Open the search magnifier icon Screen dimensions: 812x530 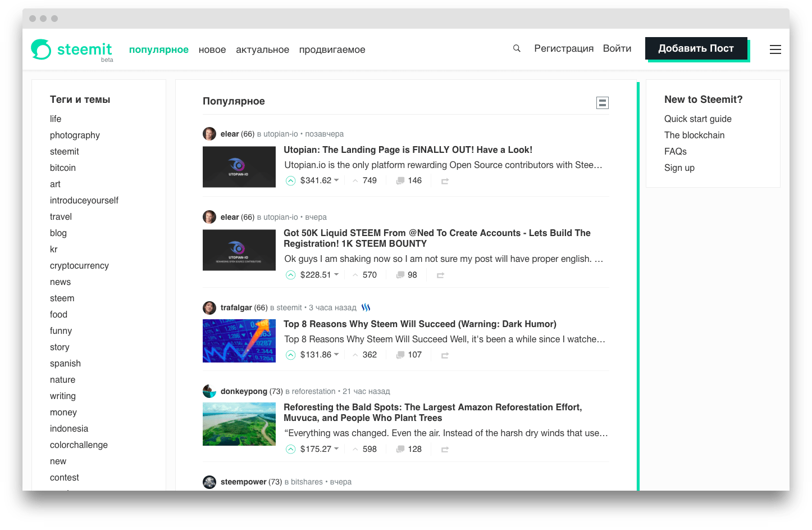click(x=517, y=48)
